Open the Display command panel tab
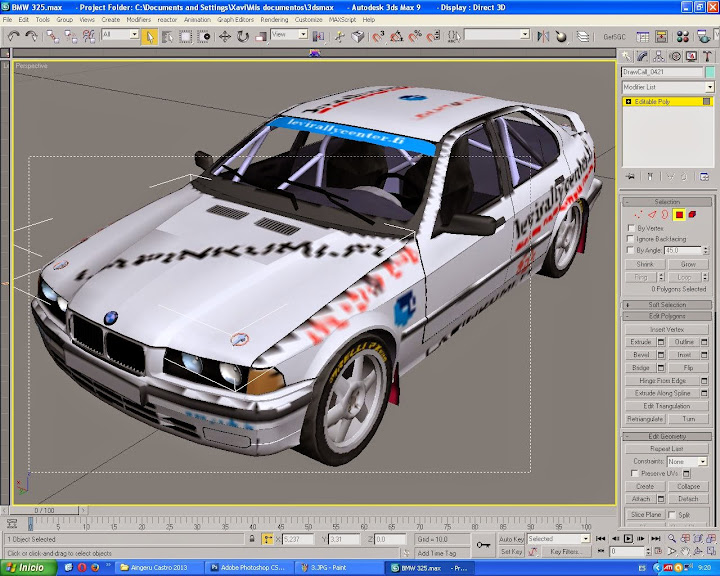 691,56
